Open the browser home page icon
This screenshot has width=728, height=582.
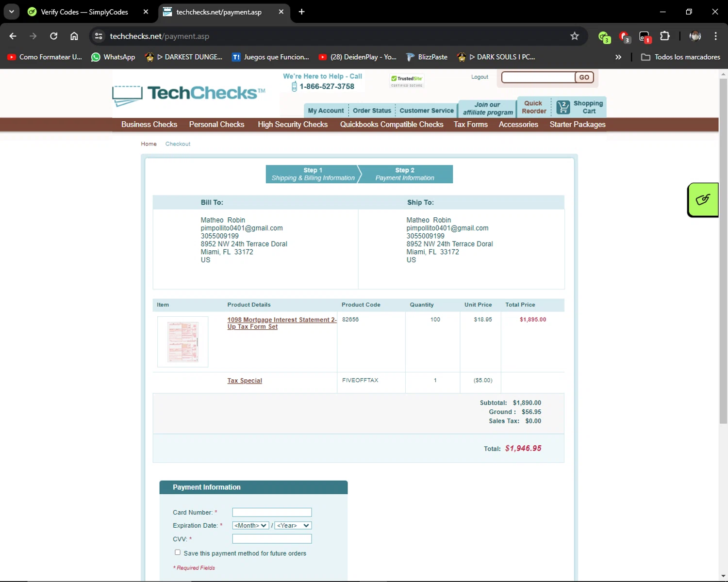click(74, 36)
